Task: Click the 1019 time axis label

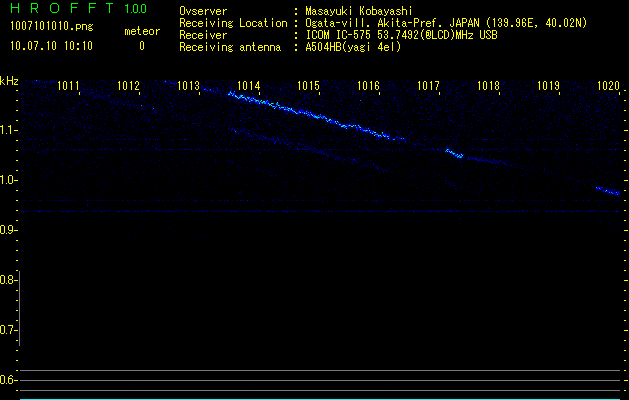Action: pyautogui.click(x=548, y=86)
